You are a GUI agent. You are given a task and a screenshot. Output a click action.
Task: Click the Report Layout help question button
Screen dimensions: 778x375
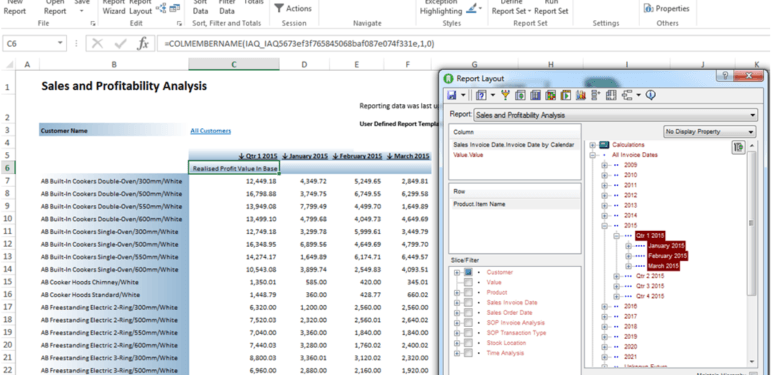pos(724,76)
